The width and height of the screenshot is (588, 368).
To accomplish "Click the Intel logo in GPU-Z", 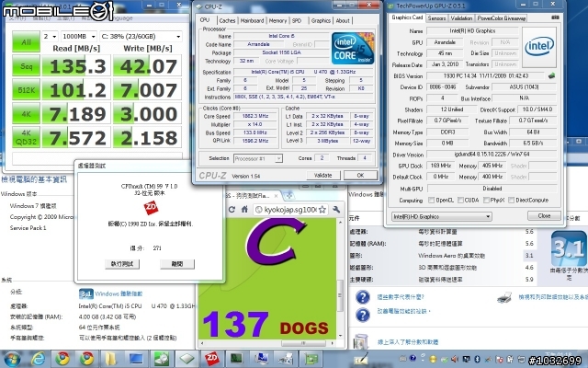I will click(539, 47).
